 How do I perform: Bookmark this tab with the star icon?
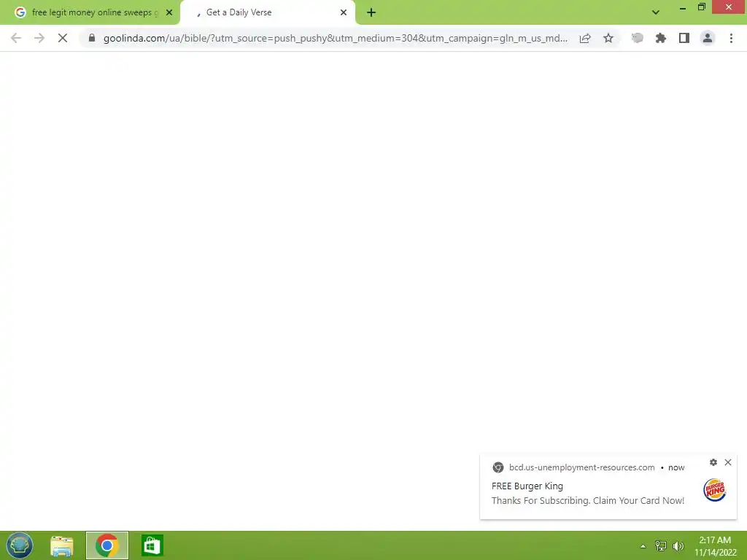[608, 38]
